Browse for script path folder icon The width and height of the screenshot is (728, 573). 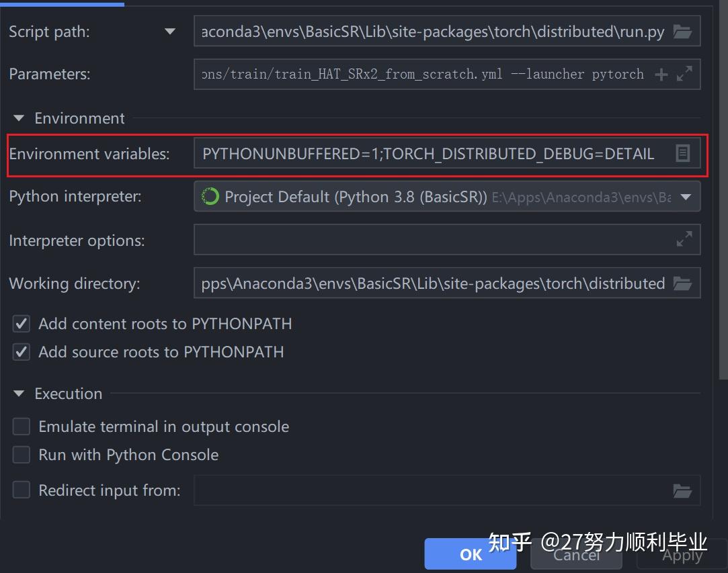pyautogui.click(x=682, y=32)
